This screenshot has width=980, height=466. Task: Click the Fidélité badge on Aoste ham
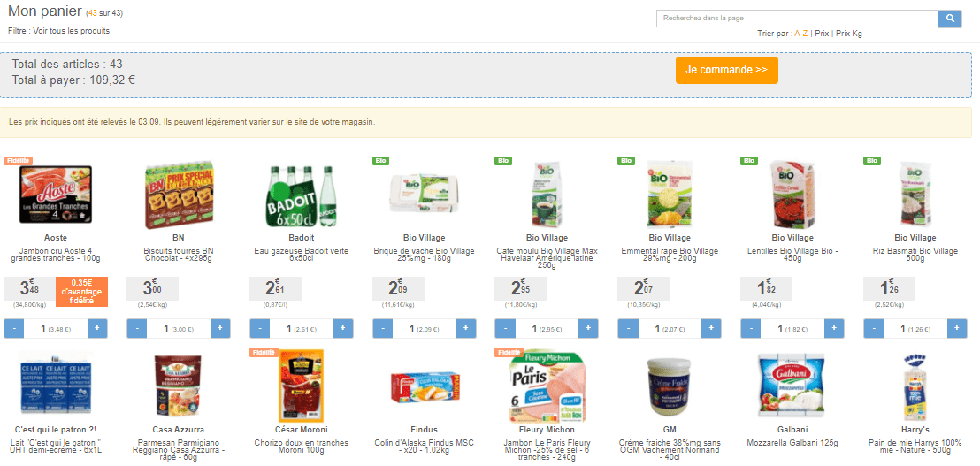pos(18,161)
